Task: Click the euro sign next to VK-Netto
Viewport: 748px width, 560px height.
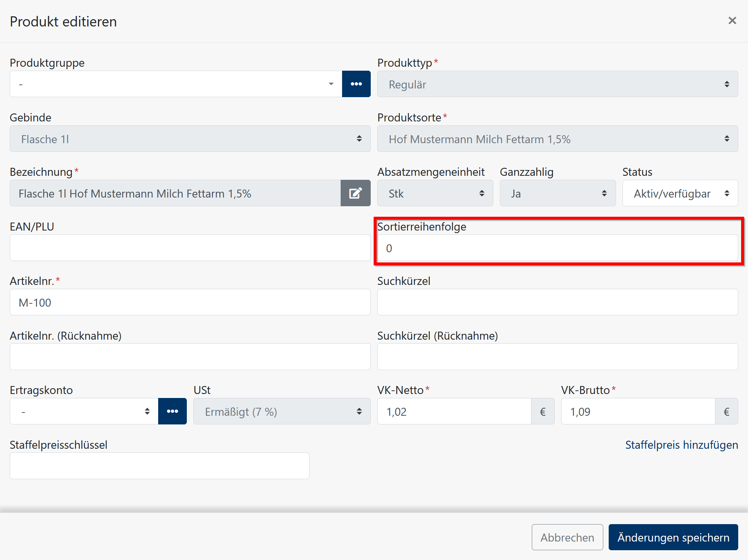Action: 543,411
